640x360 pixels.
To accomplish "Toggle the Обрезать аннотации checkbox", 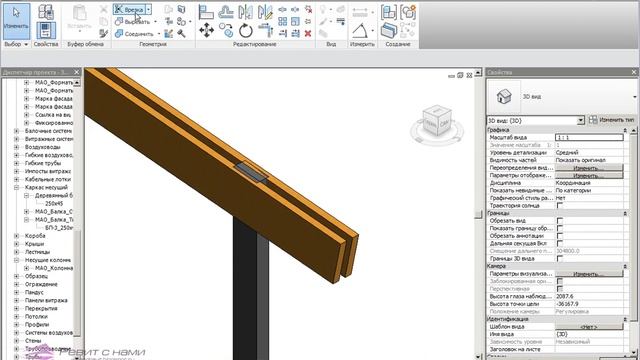I will click(560, 236).
